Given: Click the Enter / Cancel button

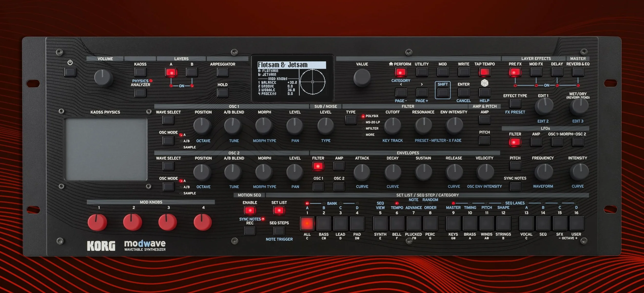Looking at the screenshot, I should (x=464, y=92).
